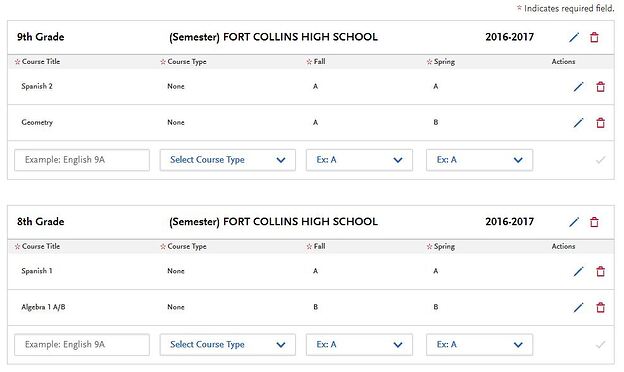Open the 9th Grade Fall grade dropdown
This screenshot has height=372, width=624.
click(x=359, y=160)
